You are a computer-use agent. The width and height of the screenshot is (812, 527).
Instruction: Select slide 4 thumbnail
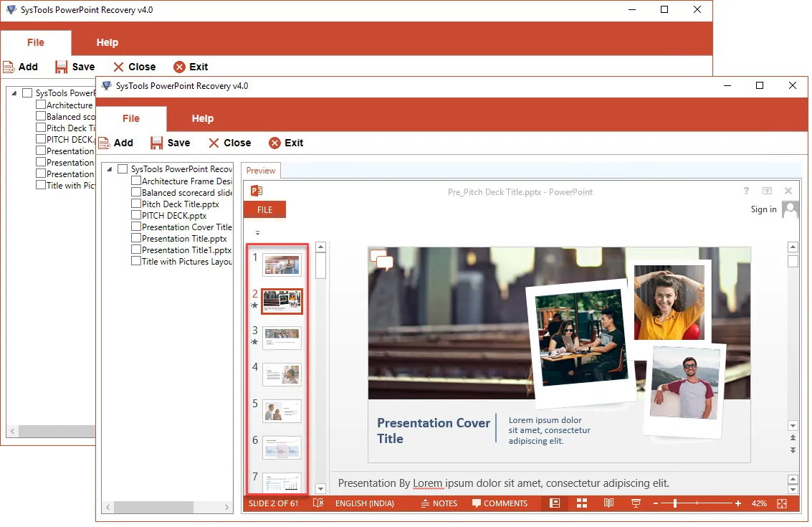point(282,375)
